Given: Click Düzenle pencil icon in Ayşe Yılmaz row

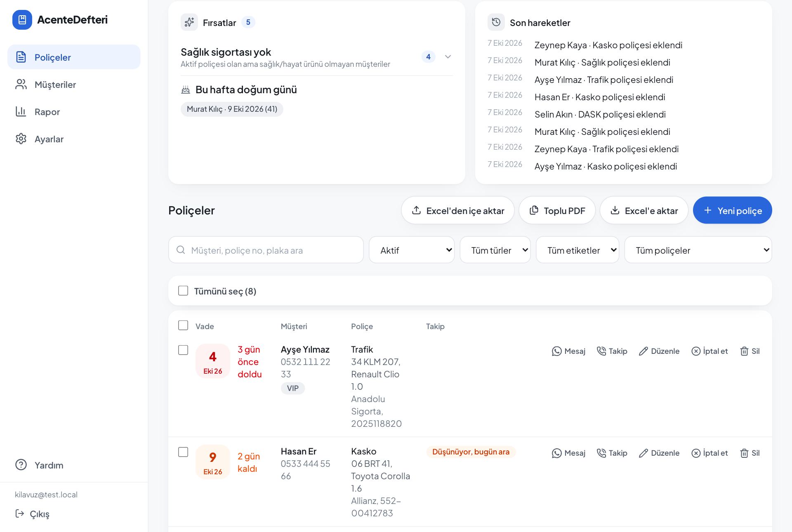Looking at the screenshot, I should pyautogui.click(x=643, y=351).
